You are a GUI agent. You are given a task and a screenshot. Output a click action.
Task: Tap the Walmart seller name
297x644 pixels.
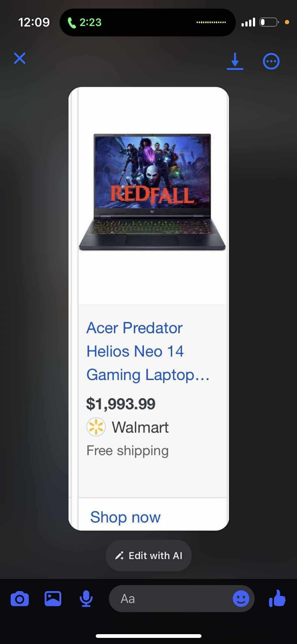(x=140, y=427)
